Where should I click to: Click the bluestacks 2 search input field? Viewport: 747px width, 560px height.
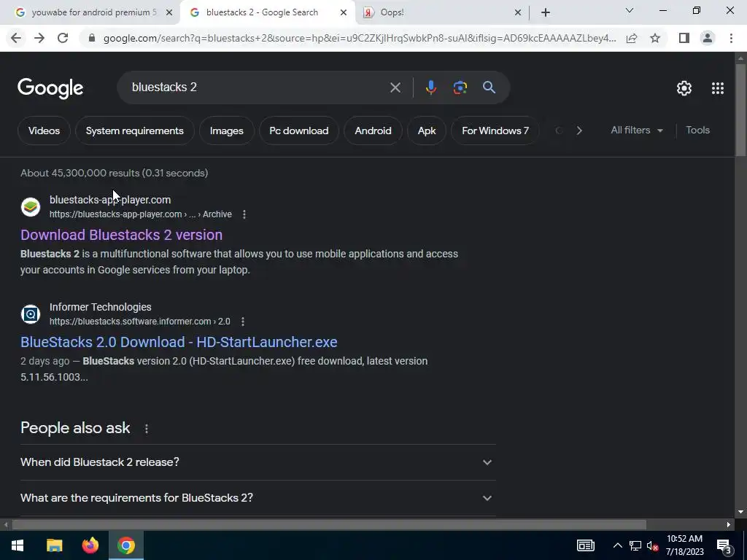258,87
